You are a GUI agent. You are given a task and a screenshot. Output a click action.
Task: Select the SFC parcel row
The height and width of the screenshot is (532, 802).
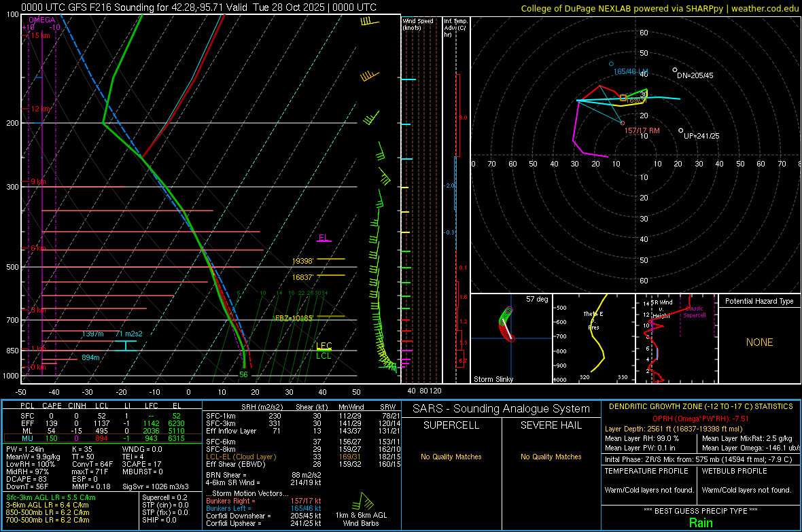coord(102,416)
